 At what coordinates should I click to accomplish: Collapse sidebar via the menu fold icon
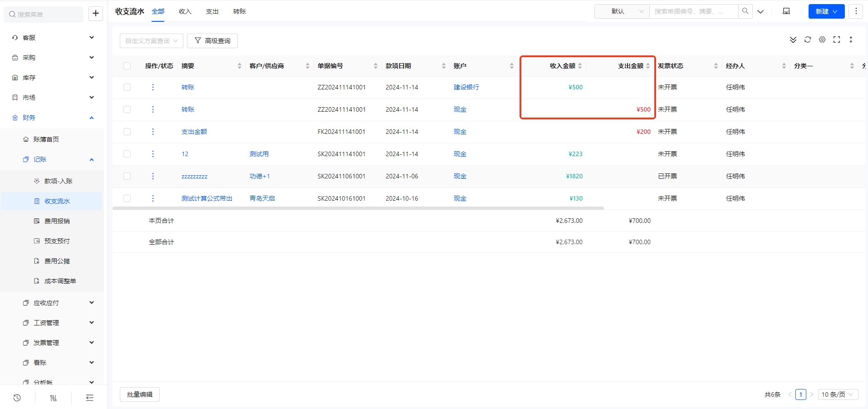89,398
